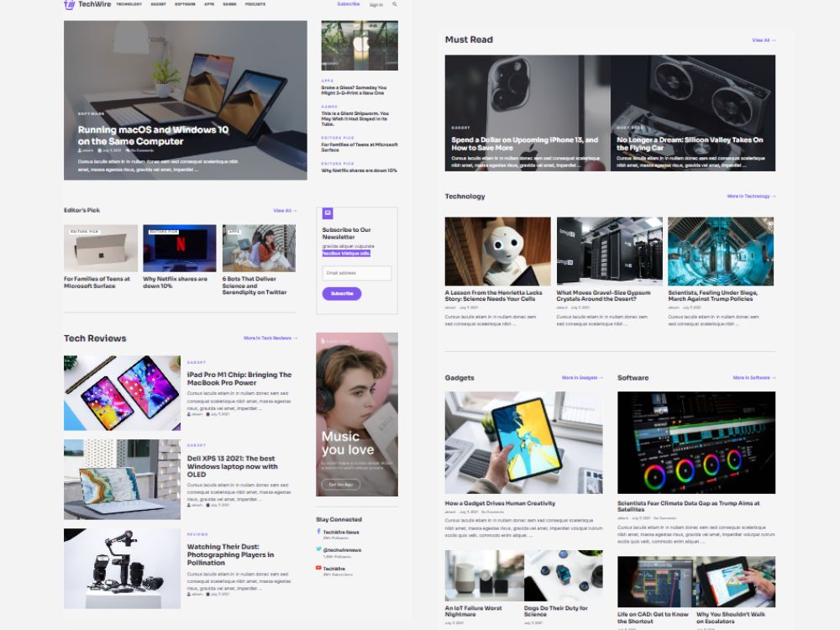Viewport: 840px width, 630px height.
Task: Click the Music you love ad banner
Action: point(357,414)
